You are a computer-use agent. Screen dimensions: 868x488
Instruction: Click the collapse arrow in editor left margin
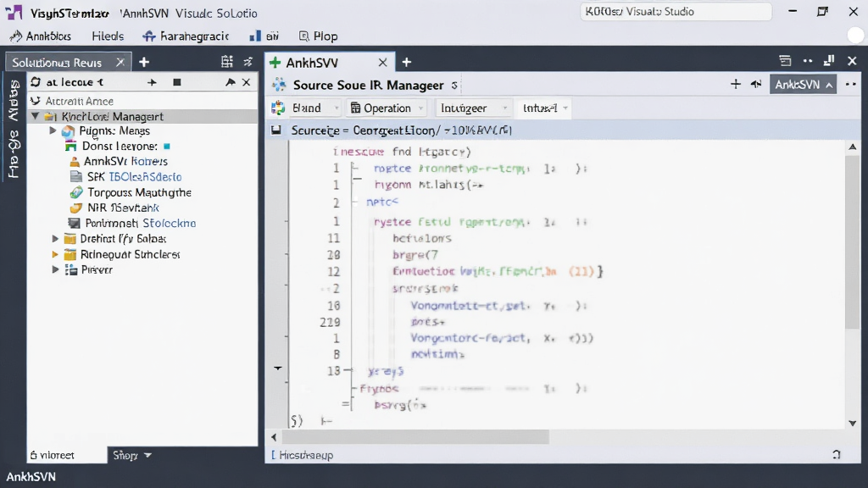278,368
